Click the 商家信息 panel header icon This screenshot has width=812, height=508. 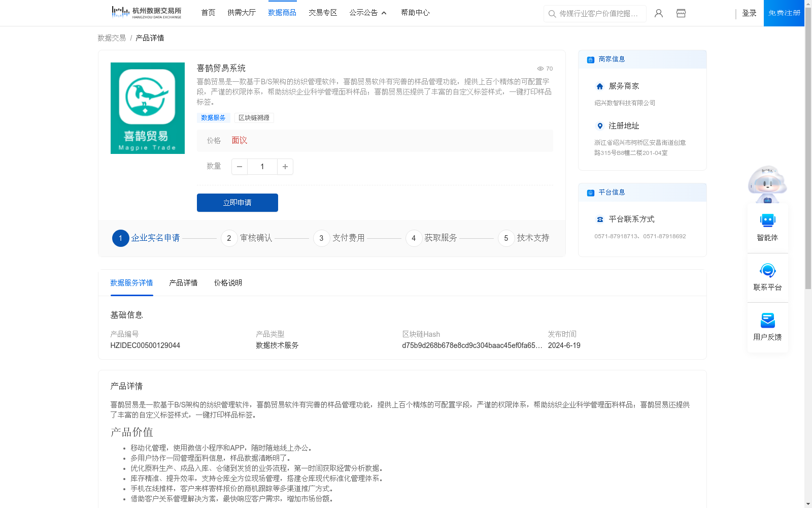[591, 59]
